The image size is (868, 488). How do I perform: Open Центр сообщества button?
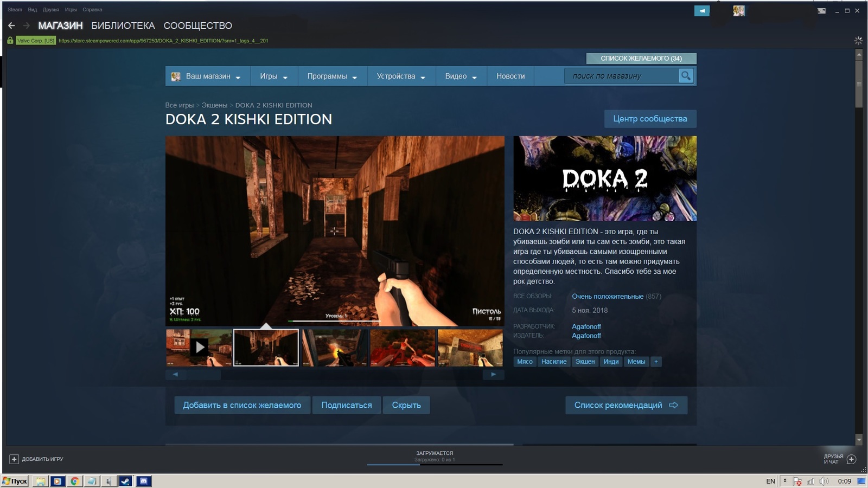[650, 119]
